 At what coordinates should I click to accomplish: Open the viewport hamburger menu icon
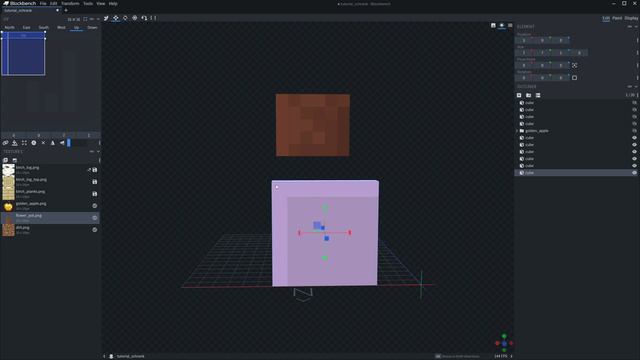pyautogui.click(x=510, y=25)
